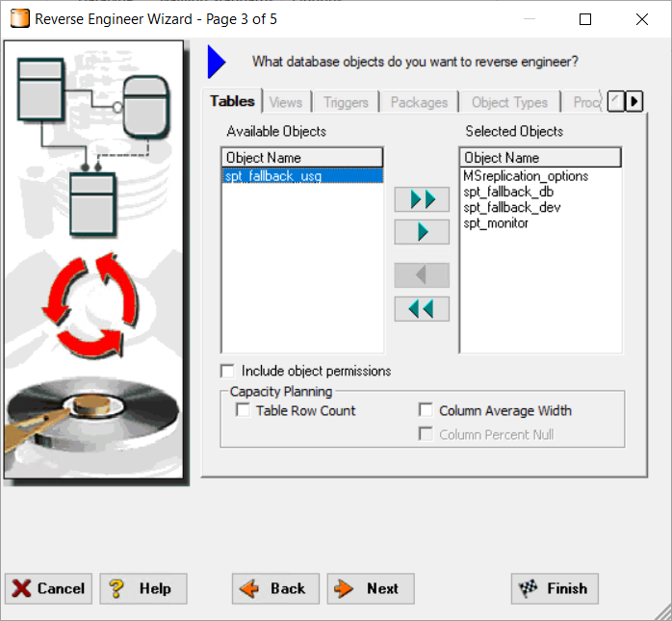This screenshot has height=621, width=672.
Task: Select MSreplication_options in Selected Objects
Action: point(526,176)
